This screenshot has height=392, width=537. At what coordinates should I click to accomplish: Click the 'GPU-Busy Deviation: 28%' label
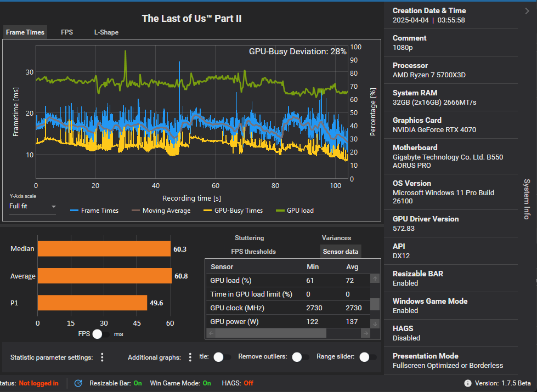pos(298,52)
